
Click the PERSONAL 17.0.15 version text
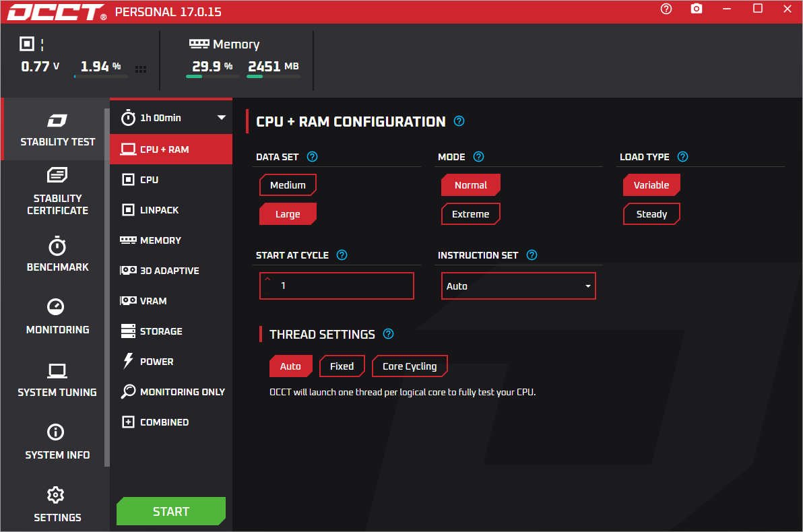click(168, 11)
